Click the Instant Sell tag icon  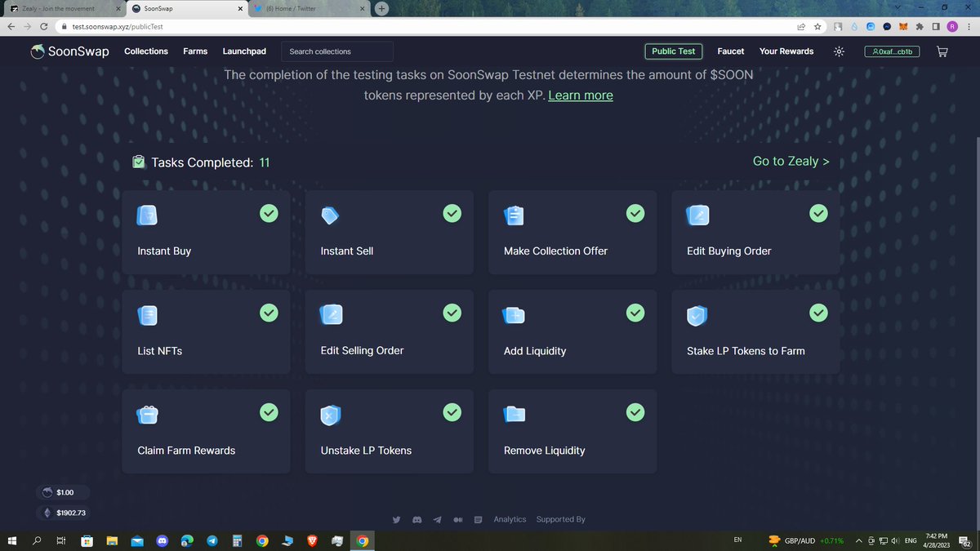pos(330,216)
